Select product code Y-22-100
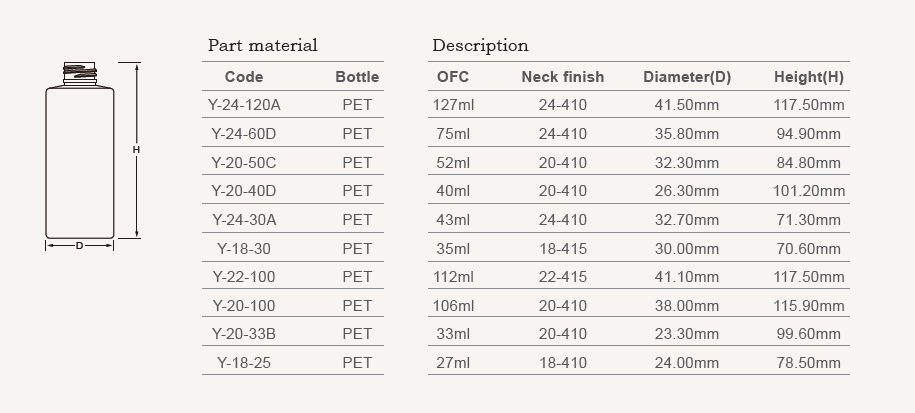 coord(244,276)
